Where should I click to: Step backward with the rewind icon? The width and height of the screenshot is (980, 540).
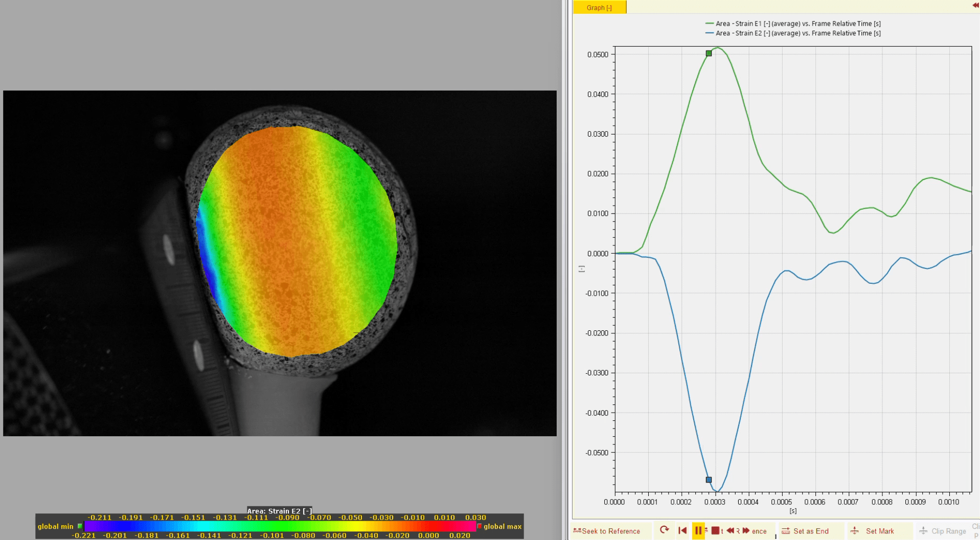pos(730,531)
